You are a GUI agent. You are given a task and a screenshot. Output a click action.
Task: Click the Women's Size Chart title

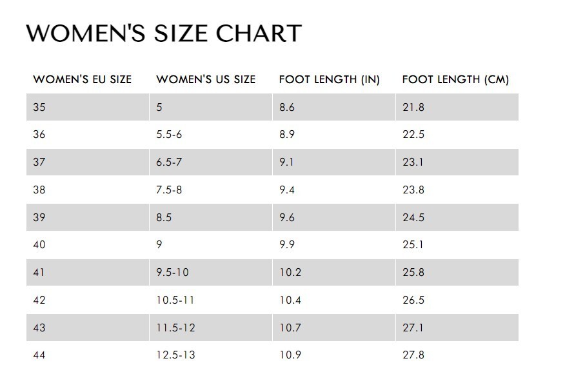164,33
